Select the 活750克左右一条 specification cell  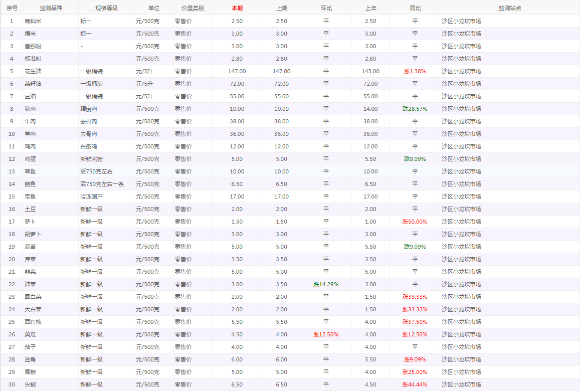tap(102, 184)
